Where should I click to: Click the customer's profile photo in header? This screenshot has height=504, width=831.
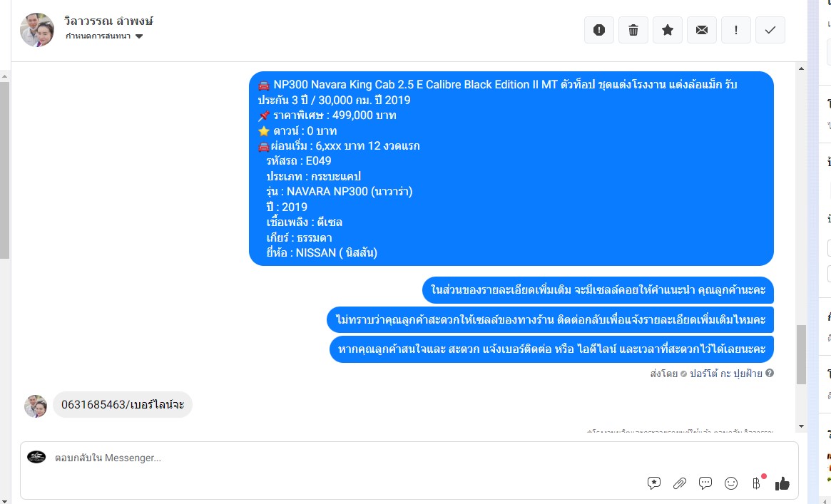tap(37, 30)
